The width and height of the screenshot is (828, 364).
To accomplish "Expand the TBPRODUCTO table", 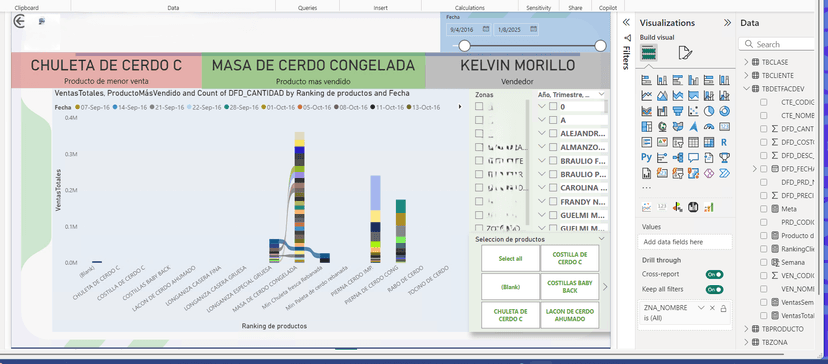I will [x=746, y=329].
